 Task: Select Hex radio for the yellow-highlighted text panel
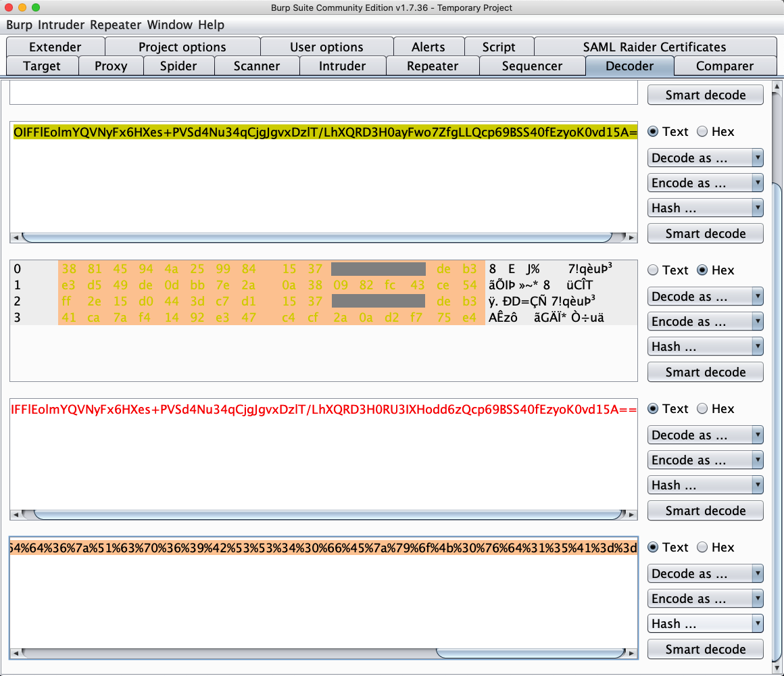(703, 132)
